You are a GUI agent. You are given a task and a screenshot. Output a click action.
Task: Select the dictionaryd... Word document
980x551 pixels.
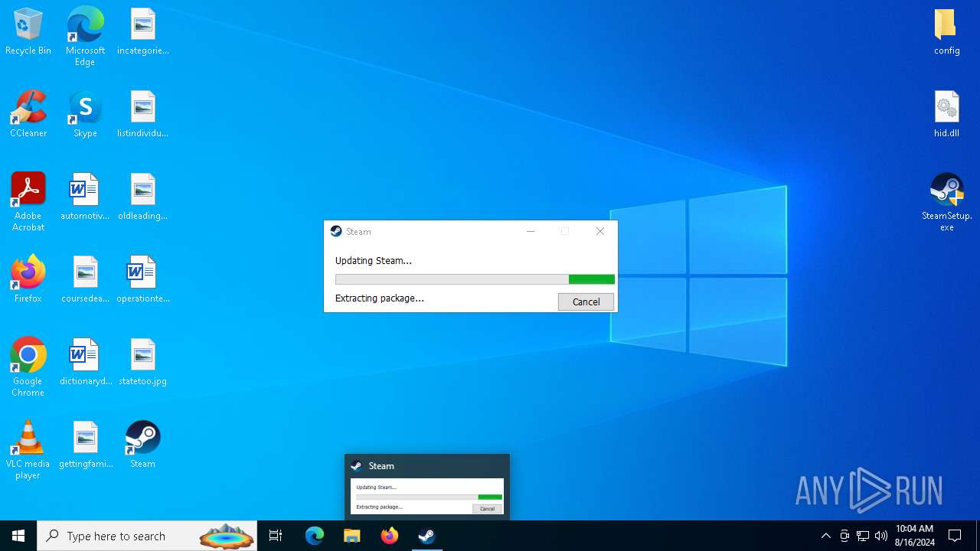tap(85, 363)
